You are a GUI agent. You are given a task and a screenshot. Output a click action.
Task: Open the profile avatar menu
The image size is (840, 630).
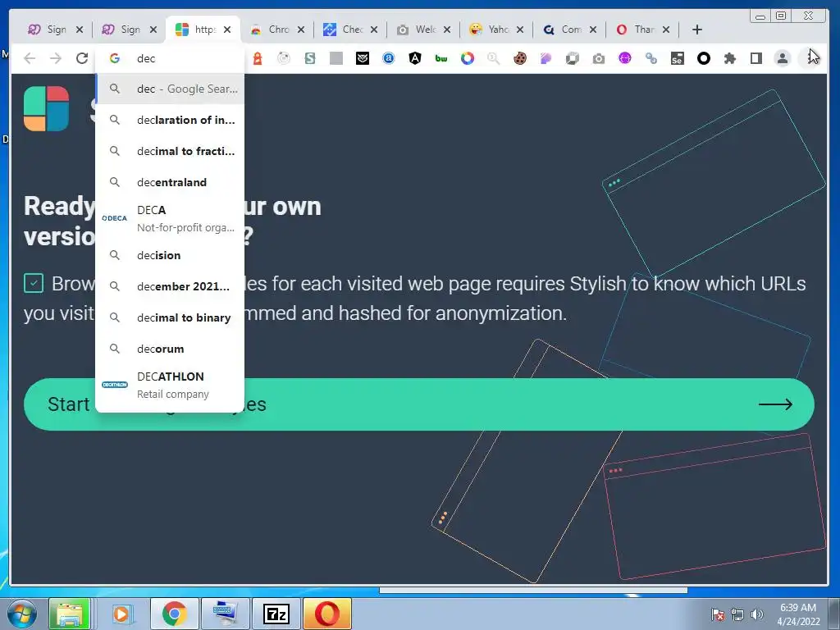[x=782, y=58]
